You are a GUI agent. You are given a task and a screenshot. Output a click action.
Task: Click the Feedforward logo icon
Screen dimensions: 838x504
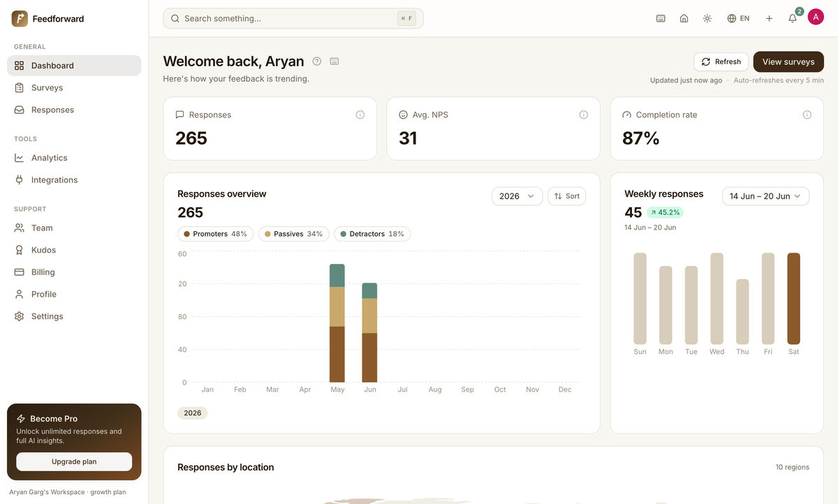(x=20, y=19)
